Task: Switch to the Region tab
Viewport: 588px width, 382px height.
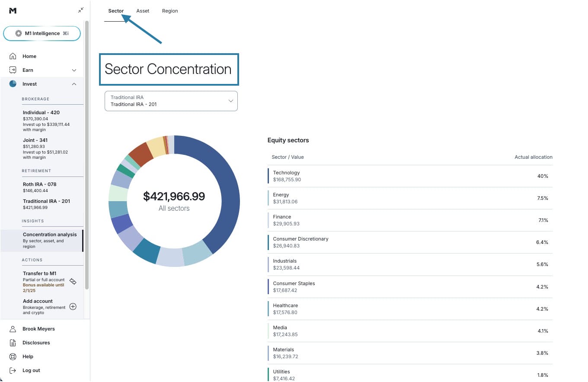Action: point(170,11)
